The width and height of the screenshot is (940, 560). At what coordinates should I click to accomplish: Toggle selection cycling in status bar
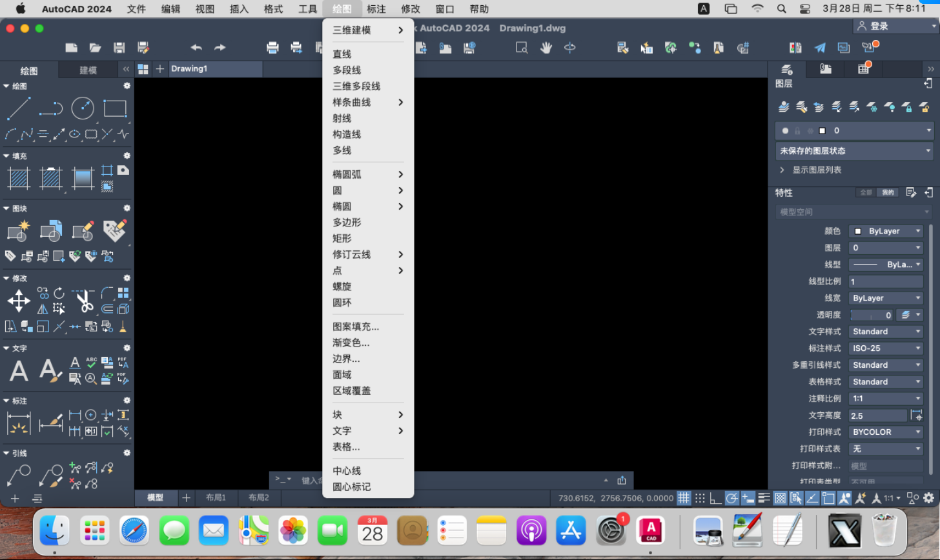pos(796,497)
